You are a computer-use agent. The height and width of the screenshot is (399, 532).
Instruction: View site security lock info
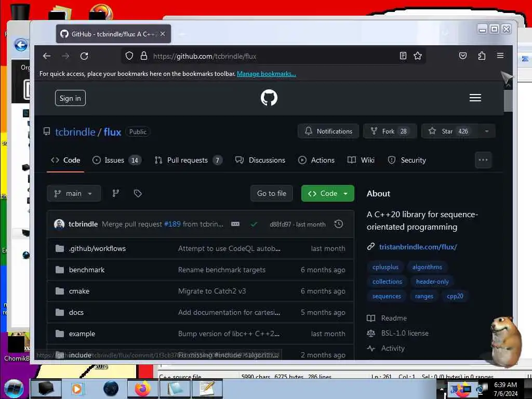144,56
